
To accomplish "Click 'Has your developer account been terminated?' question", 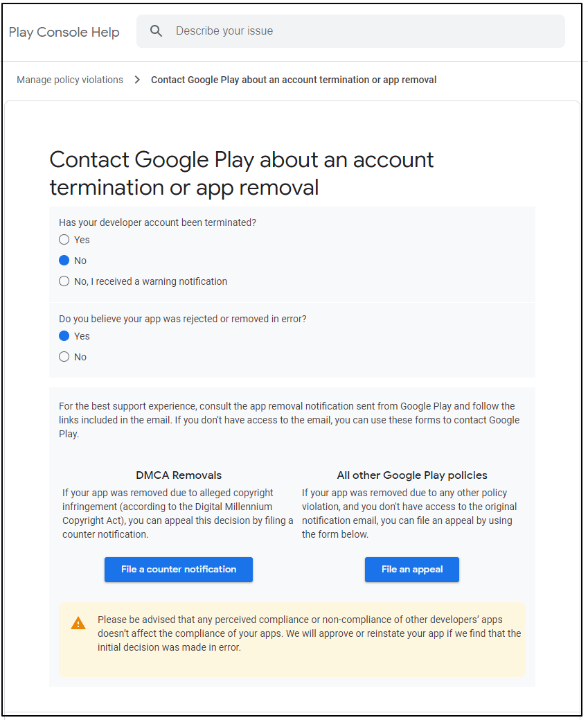I will 157,222.
